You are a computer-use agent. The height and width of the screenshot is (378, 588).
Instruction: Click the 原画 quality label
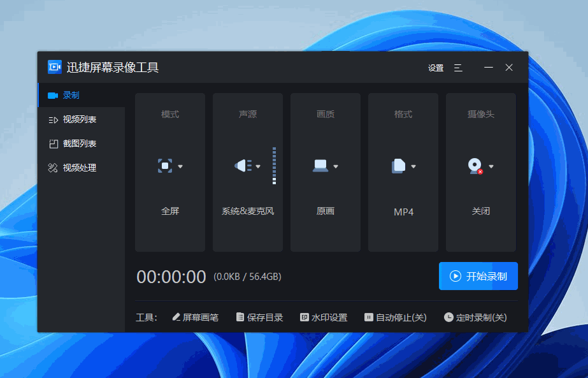point(325,211)
